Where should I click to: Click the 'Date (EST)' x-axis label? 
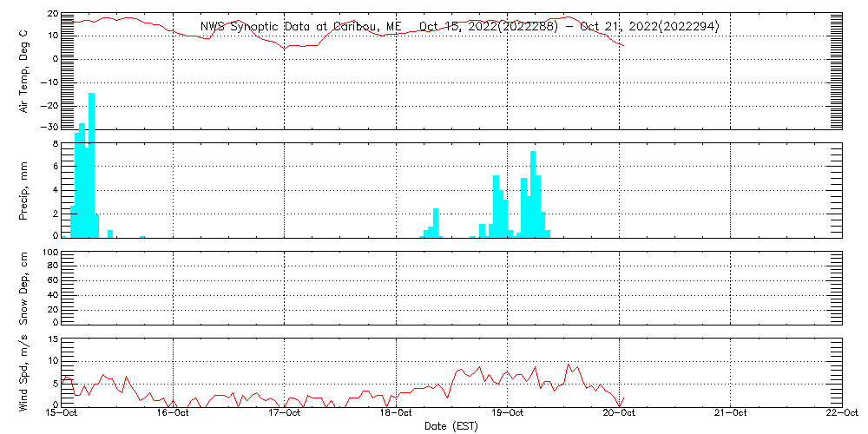[451, 426]
